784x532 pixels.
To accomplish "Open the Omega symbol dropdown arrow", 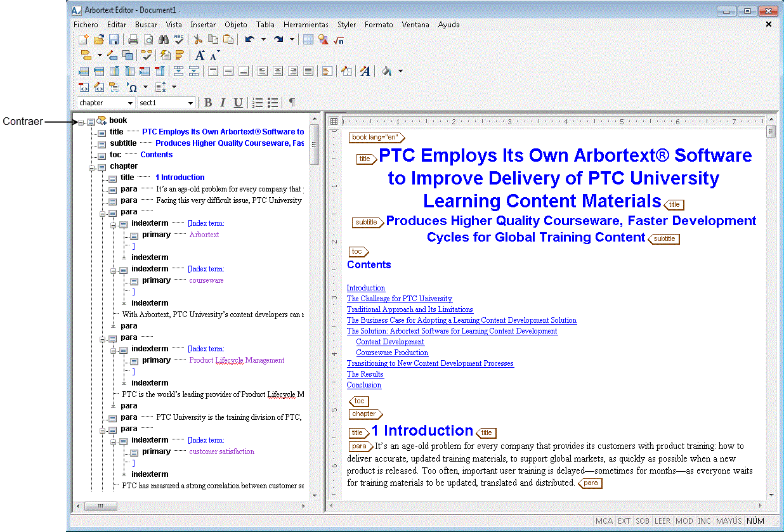I will (145, 87).
